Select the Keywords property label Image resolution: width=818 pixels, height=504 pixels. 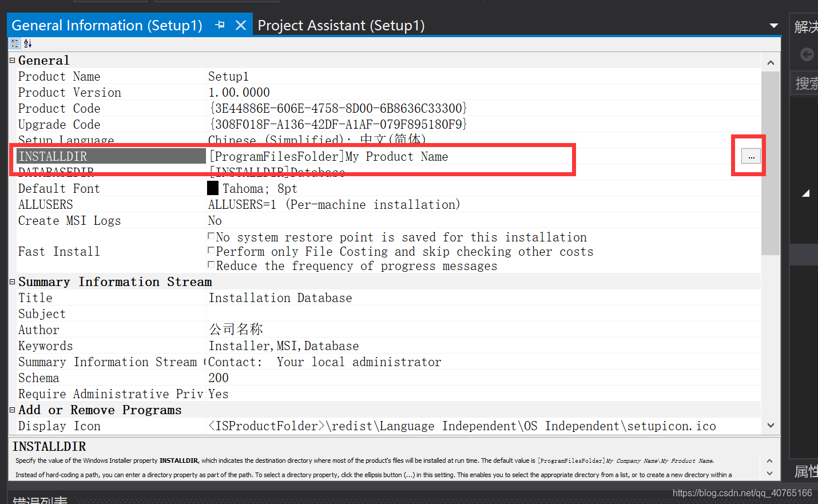pyautogui.click(x=45, y=346)
